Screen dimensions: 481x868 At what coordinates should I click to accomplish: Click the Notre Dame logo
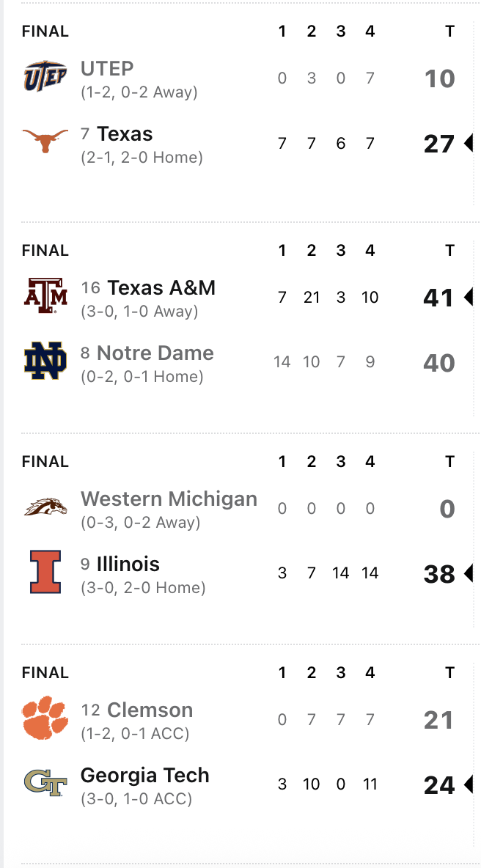[x=45, y=361]
